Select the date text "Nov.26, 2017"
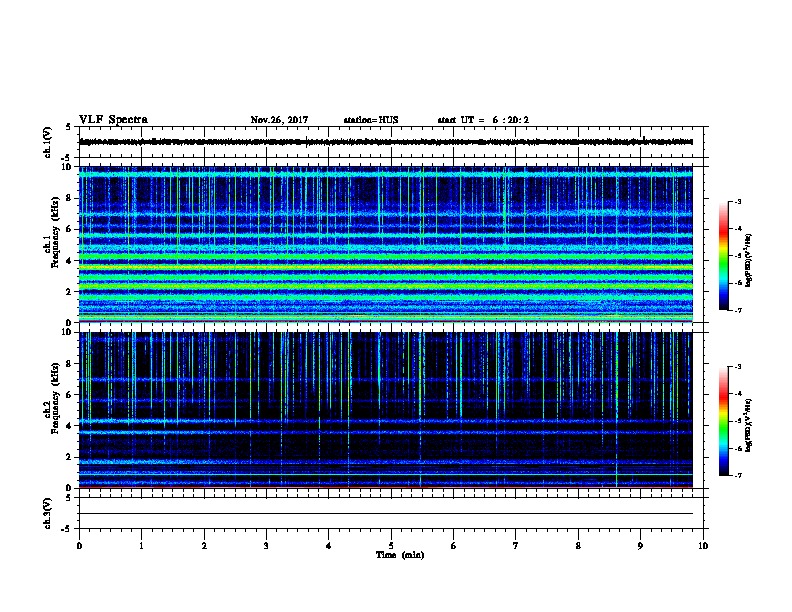792x612 pixels. (279, 120)
